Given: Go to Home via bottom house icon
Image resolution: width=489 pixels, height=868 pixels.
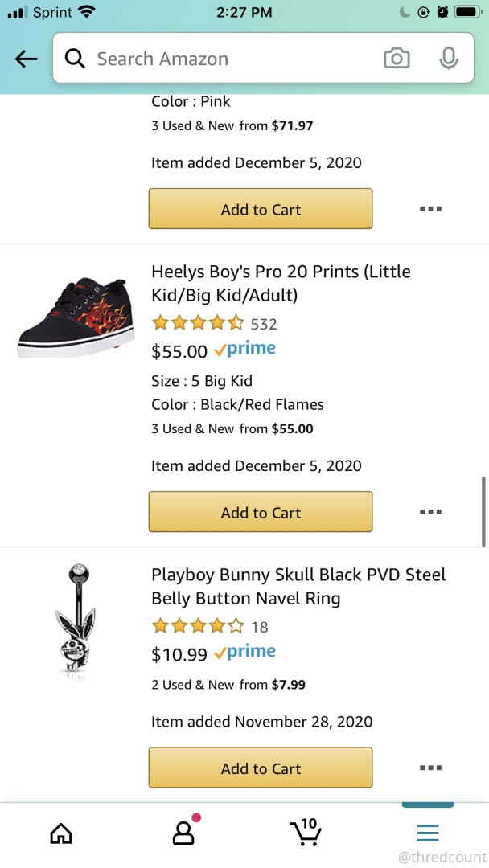Looking at the screenshot, I should pyautogui.click(x=61, y=833).
